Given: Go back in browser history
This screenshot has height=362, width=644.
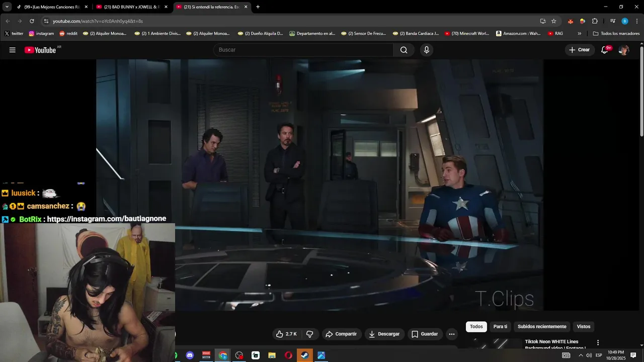Looking at the screenshot, I should coord(8,21).
